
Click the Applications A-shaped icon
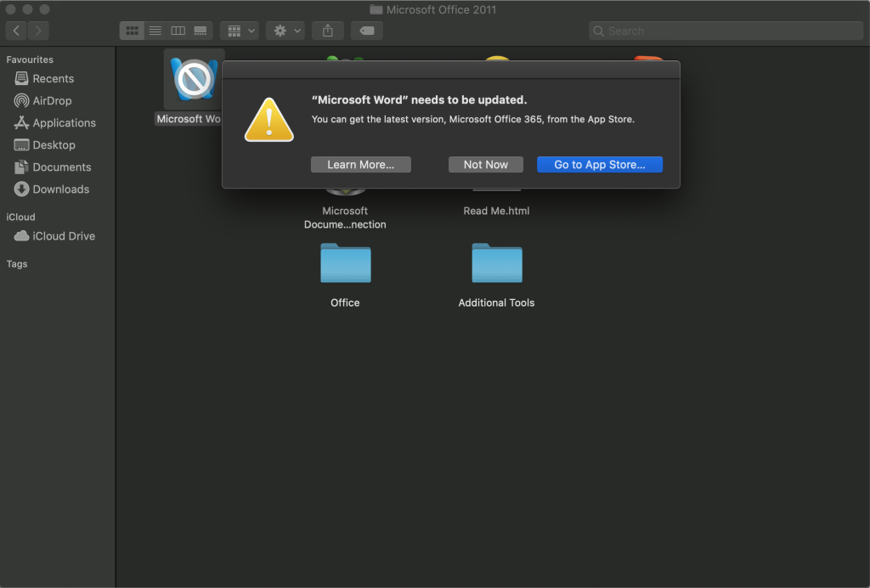(x=21, y=122)
